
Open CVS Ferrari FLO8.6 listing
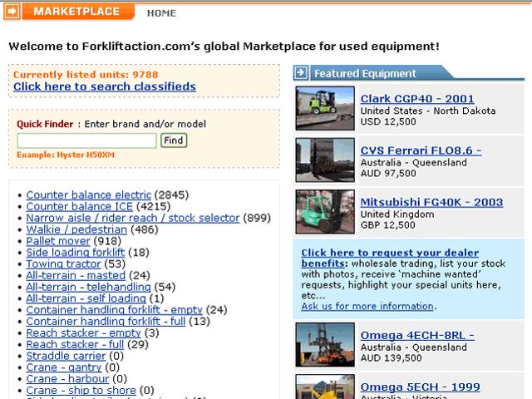coord(421,150)
